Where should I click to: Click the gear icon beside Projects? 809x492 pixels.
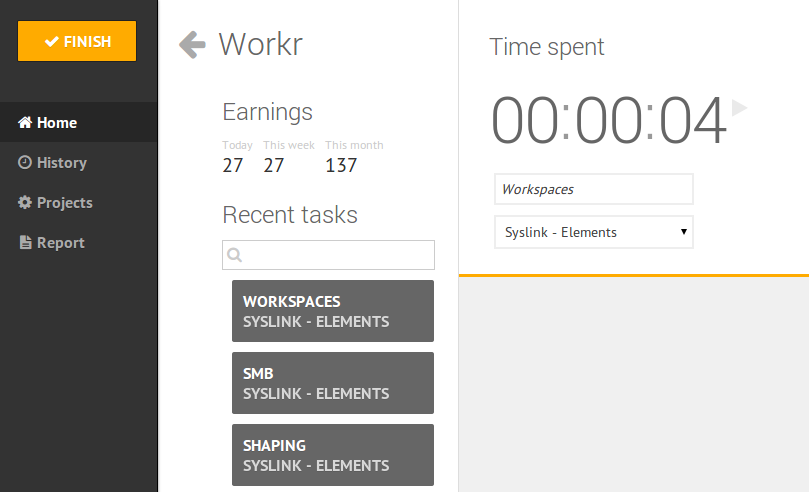click(x=25, y=203)
